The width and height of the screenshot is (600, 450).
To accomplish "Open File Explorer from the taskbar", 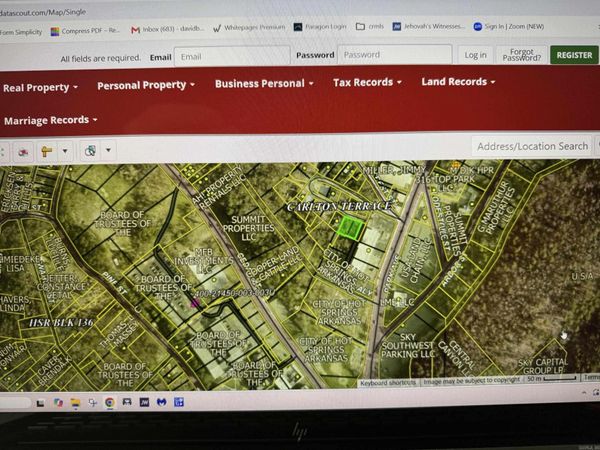I will 75,403.
